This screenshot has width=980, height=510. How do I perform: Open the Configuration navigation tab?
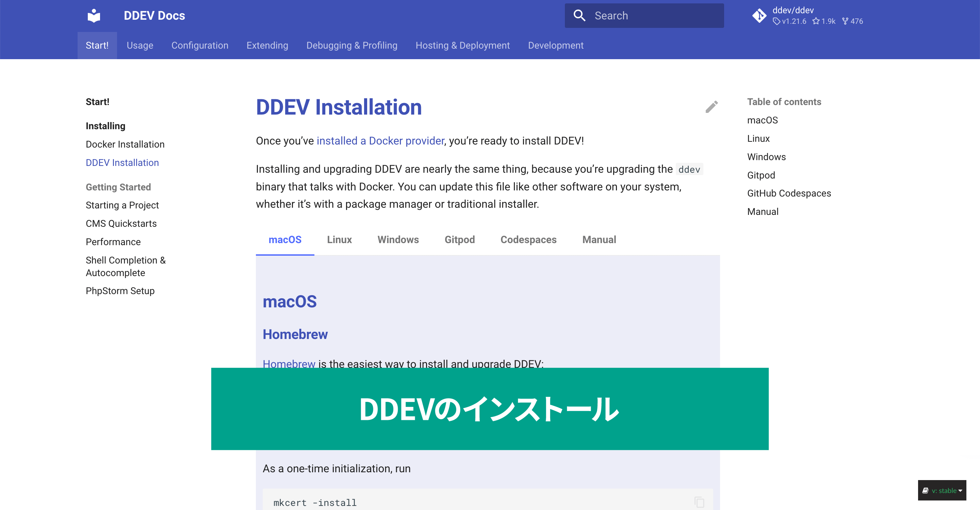tap(200, 45)
